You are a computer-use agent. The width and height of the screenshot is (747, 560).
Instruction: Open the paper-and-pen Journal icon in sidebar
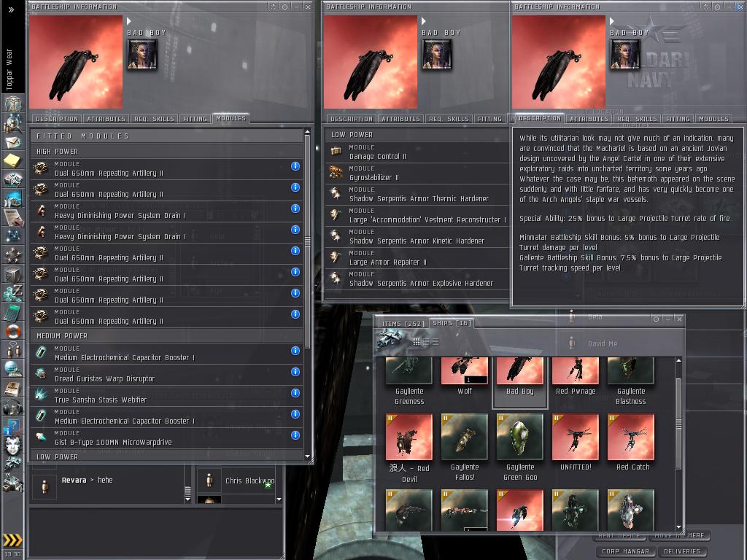pos(13,217)
